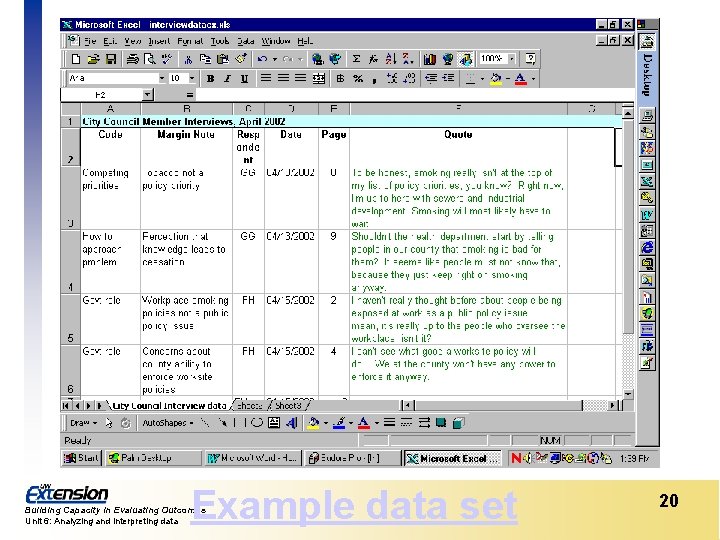Image resolution: width=720 pixels, height=540 pixels.
Task: Select the Format Painter brush icon
Action: (241, 59)
